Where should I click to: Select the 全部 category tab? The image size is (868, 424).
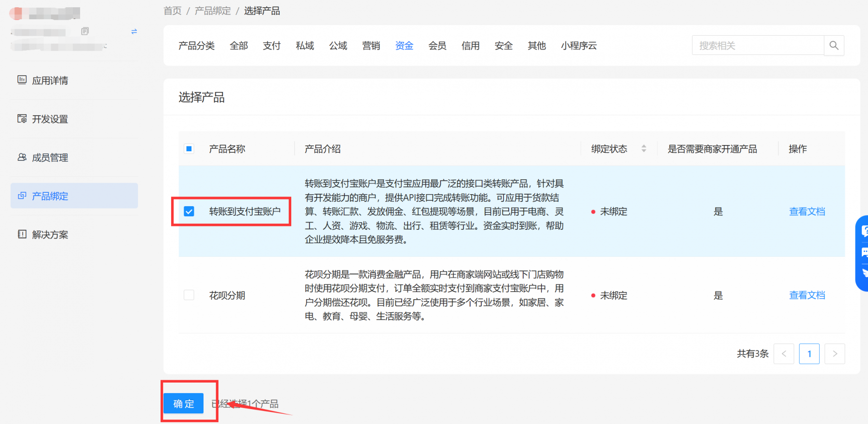coord(239,46)
